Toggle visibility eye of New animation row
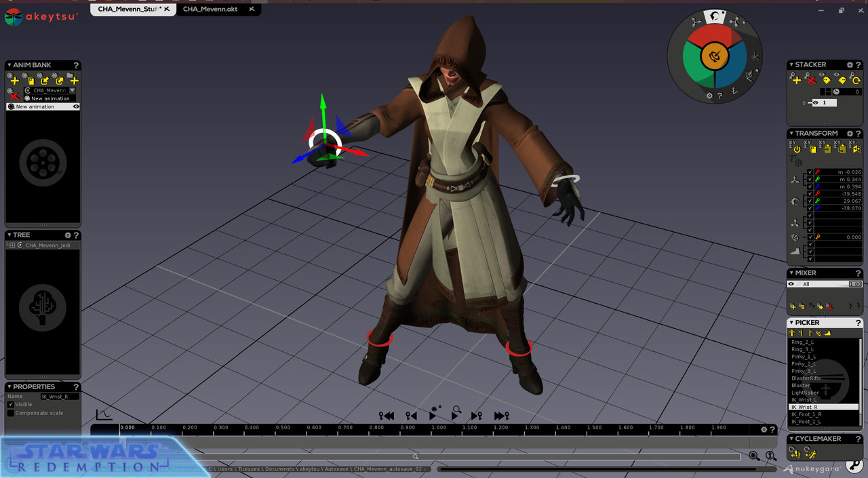Screen dimensions: 868x478 pyautogui.click(x=76, y=106)
